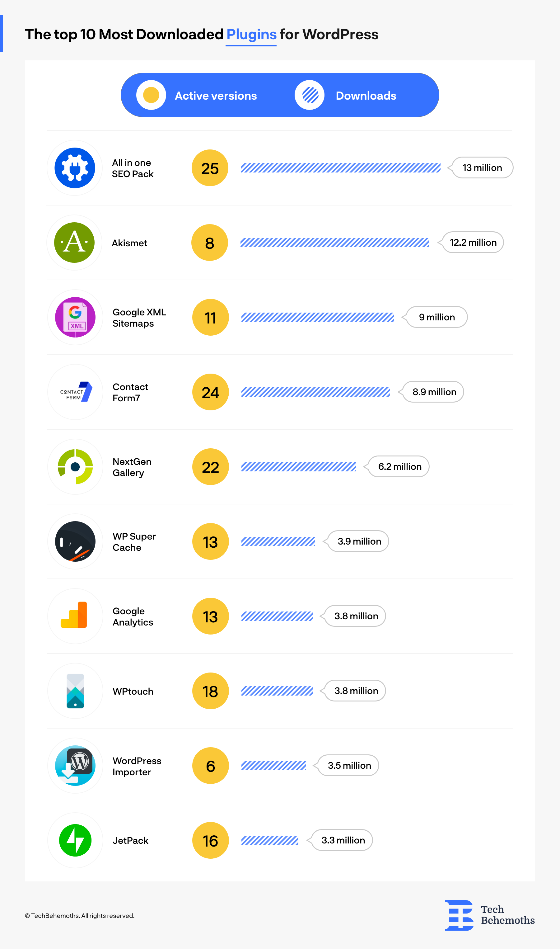Open the Contact Form 7 logo
The height and width of the screenshot is (949, 560).
(76, 392)
